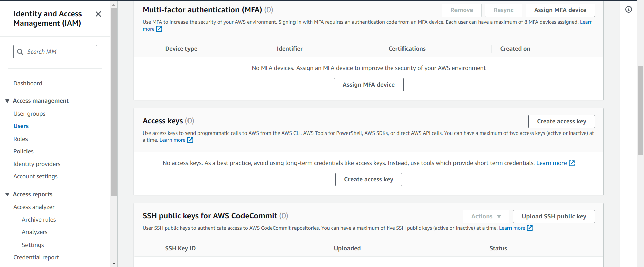Viewport: 644px width, 267px height.
Task: Navigate to Policies
Action: pos(23,151)
